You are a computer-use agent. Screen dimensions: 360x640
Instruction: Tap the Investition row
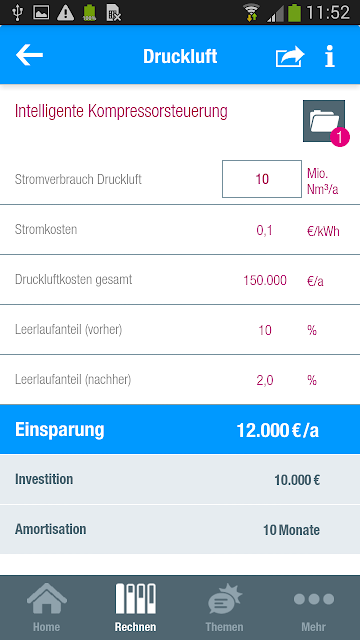click(180, 479)
